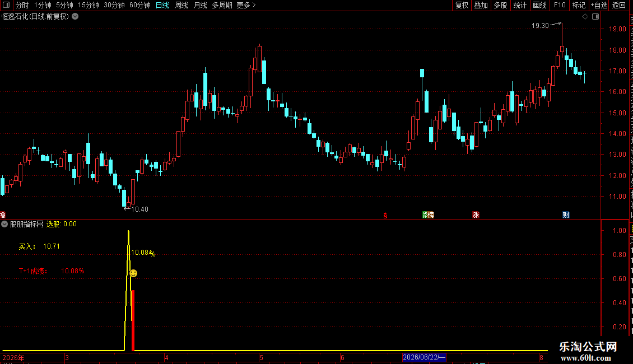Viewport: 633px width, 364px height.
Task: Click the highlighted 2026/06/22 date label
Action: pos(424,357)
